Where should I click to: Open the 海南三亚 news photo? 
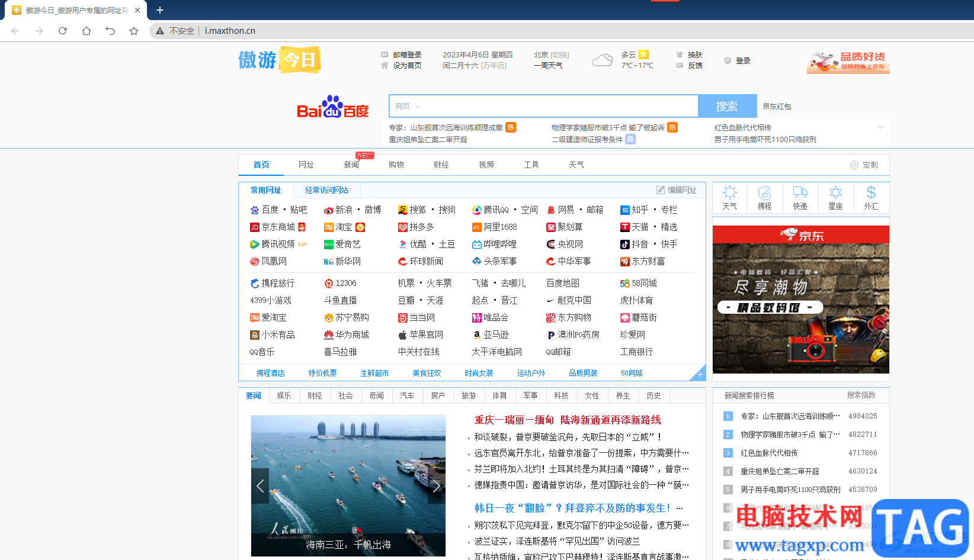coord(348,486)
